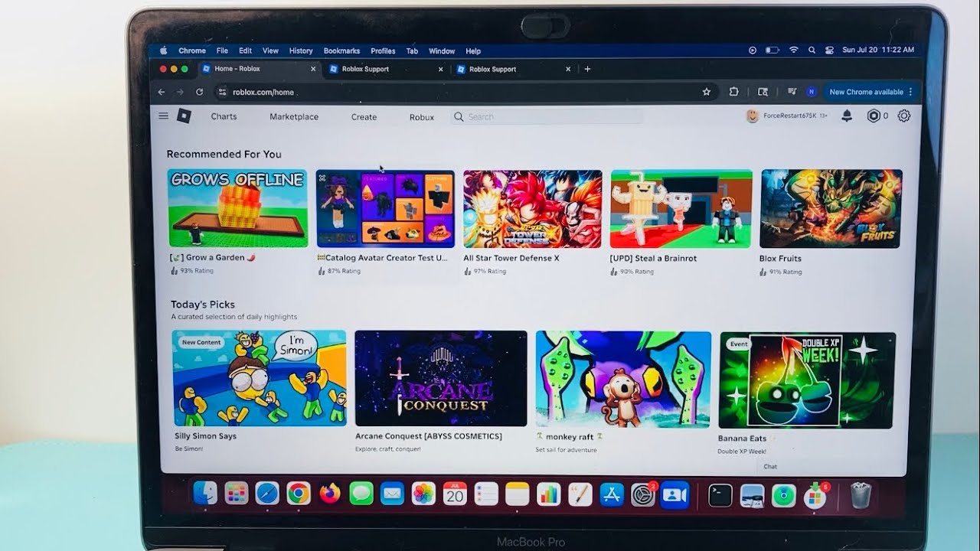Click the date and time in menu bar
The width and height of the screenshot is (980, 551).
point(878,50)
